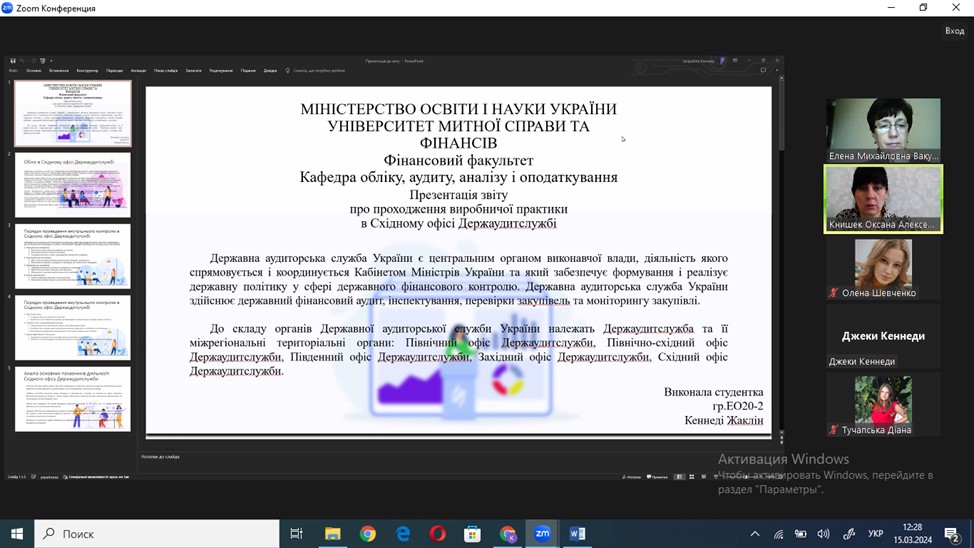Switch the УКР keyboard language indicator
974x548 pixels.
pos(876,534)
